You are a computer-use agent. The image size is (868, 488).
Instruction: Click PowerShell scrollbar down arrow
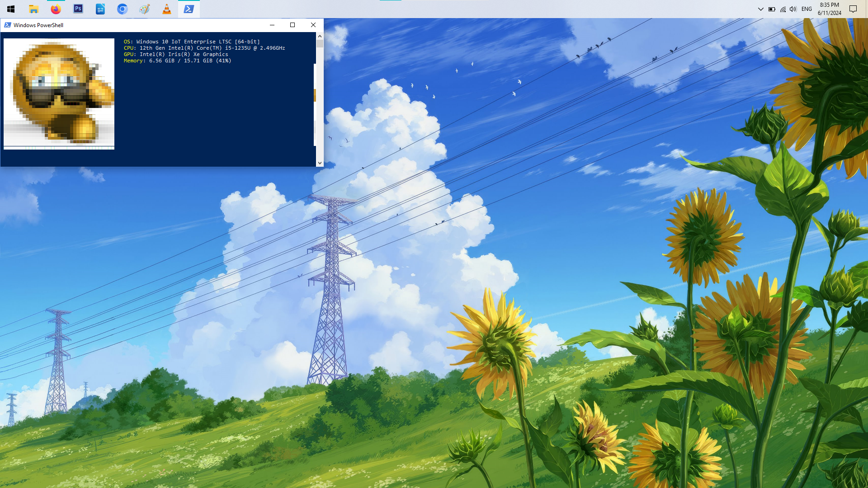coord(320,163)
